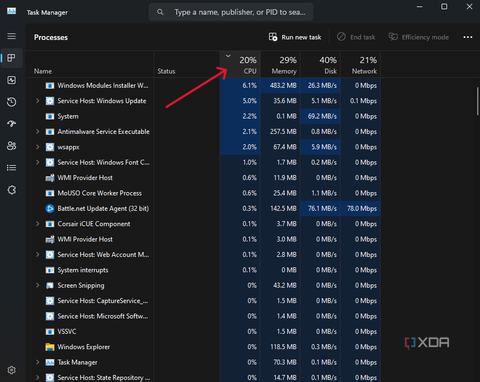Click the wsappx gear icon

50,147
